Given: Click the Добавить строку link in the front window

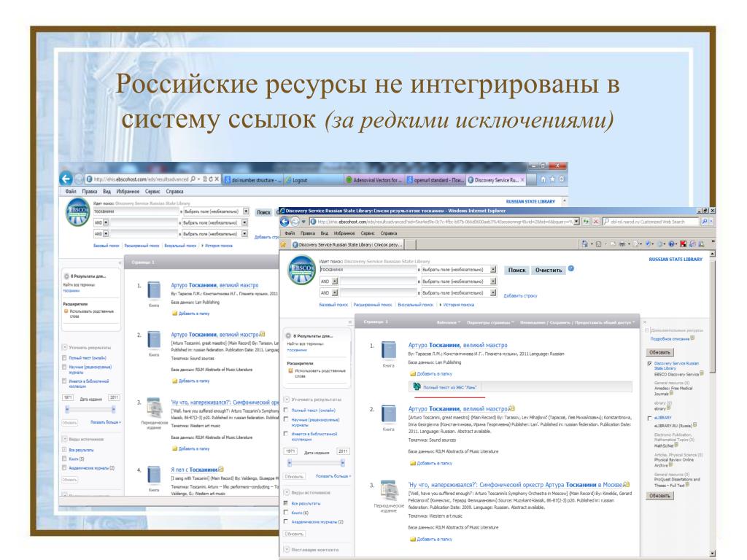Looking at the screenshot, I should click(x=520, y=296).
